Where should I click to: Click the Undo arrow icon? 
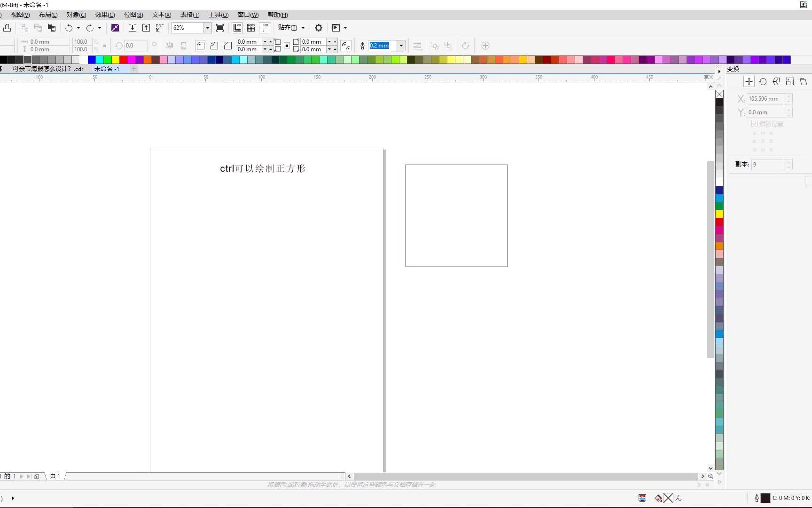point(69,28)
